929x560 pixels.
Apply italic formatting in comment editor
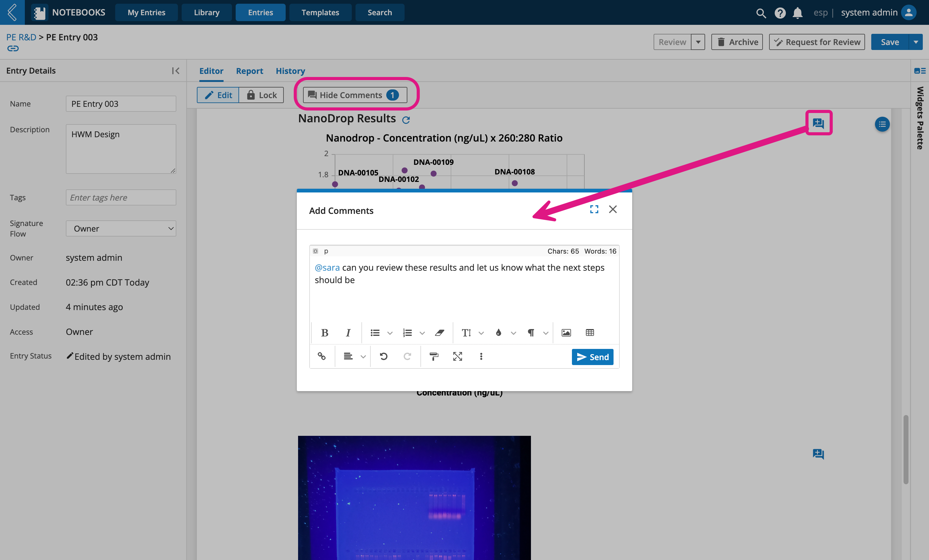click(x=348, y=333)
